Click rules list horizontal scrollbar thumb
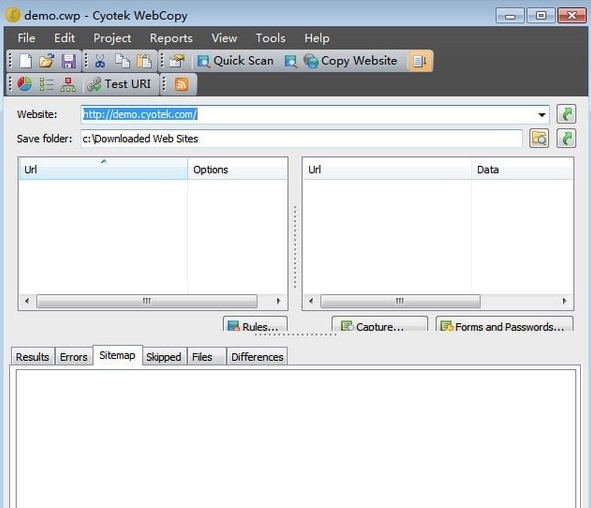The width and height of the screenshot is (591, 508). (x=147, y=301)
